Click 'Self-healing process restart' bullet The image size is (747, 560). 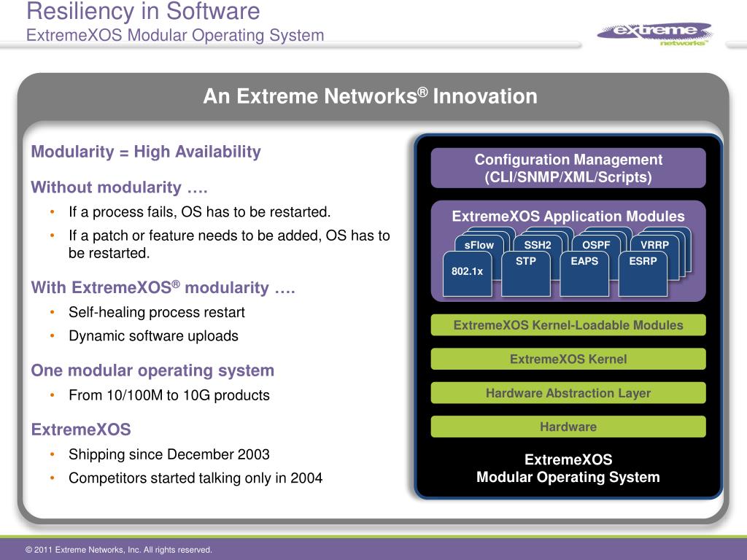[157, 312]
